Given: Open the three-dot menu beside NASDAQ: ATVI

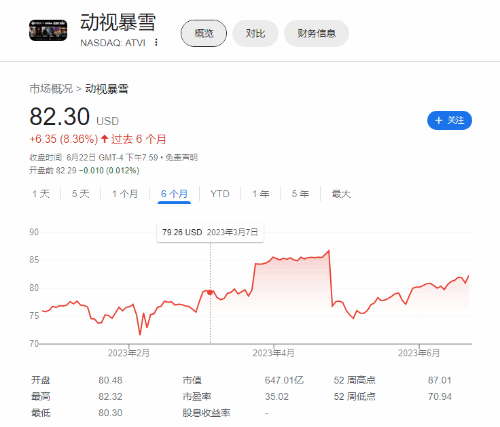Looking at the screenshot, I should [156, 43].
